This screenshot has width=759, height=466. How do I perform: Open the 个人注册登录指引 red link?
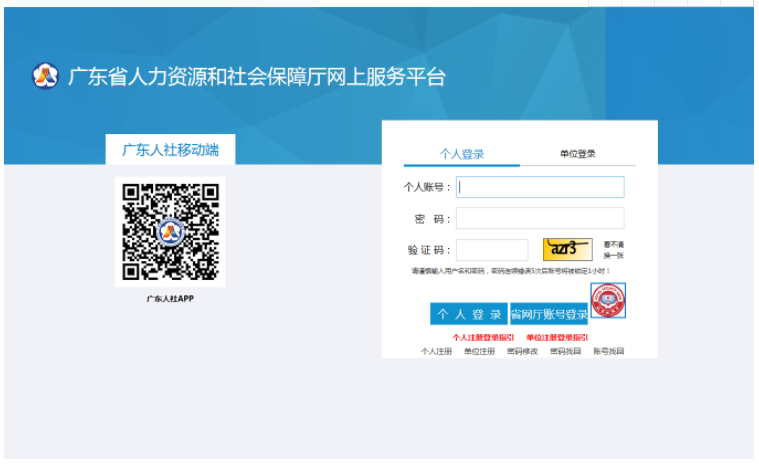point(483,337)
